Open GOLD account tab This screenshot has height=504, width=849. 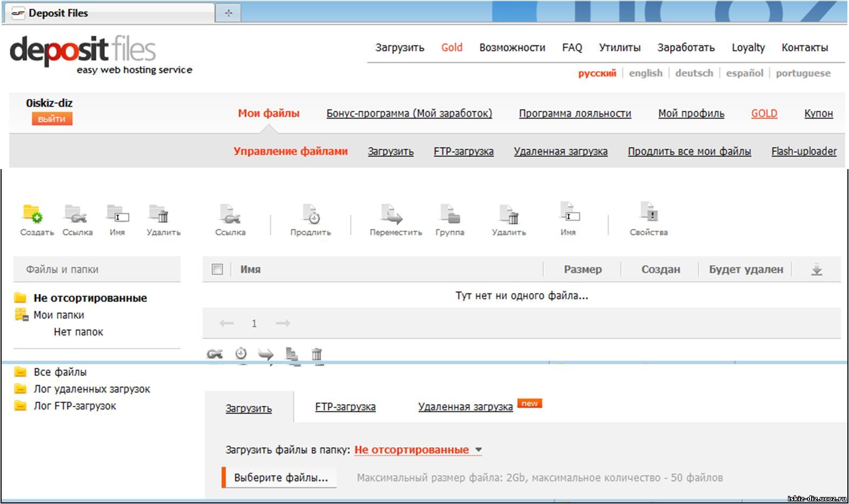764,113
